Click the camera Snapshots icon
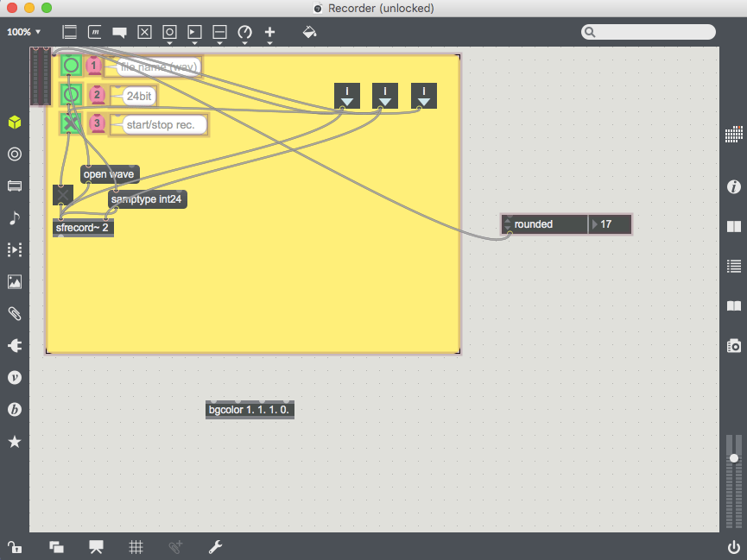Screen dimensions: 747x560 [x=733, y=346]
